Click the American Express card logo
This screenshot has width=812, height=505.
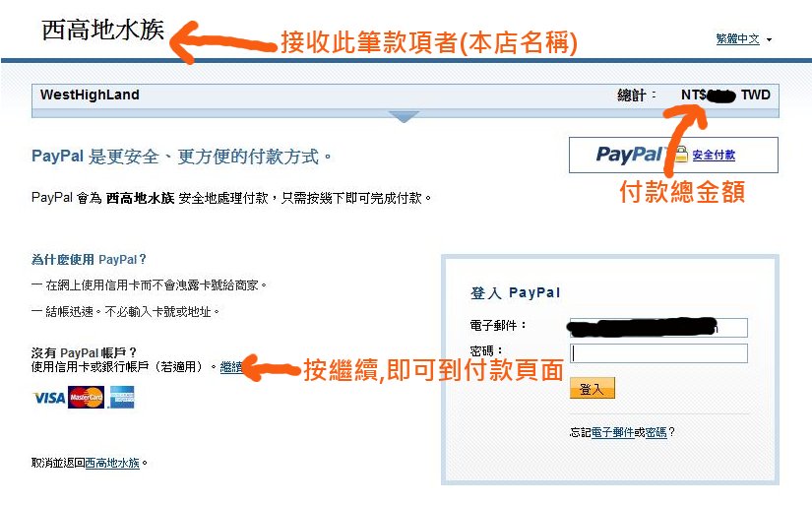pos(122,398)
